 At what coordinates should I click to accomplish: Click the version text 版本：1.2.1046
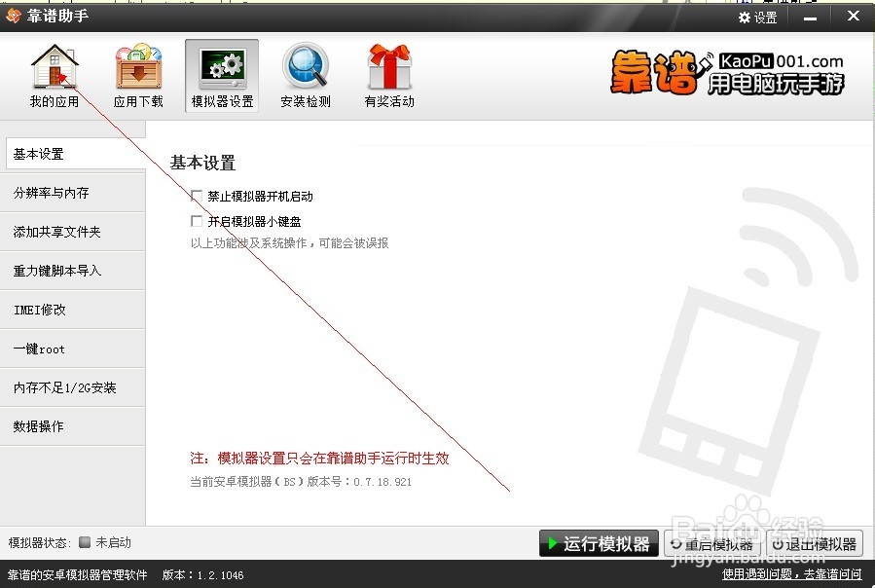point(203,575)
